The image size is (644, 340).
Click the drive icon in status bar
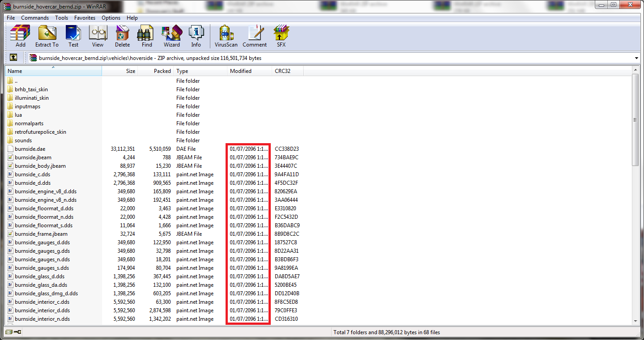[9, 332]
